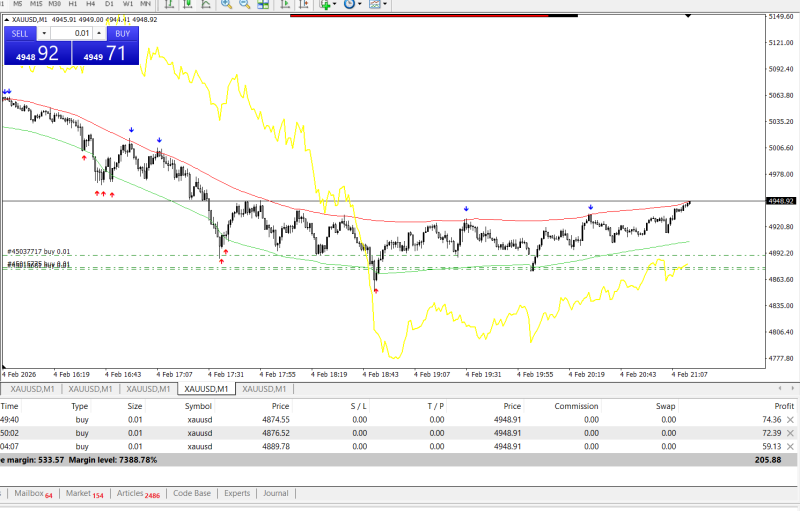Zoom in on the chart
The image size is (800, 511).
[x=226, y=4]
